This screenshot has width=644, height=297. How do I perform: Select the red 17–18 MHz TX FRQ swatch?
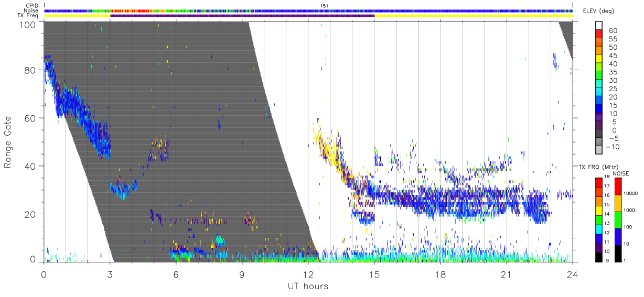point(599,182)
